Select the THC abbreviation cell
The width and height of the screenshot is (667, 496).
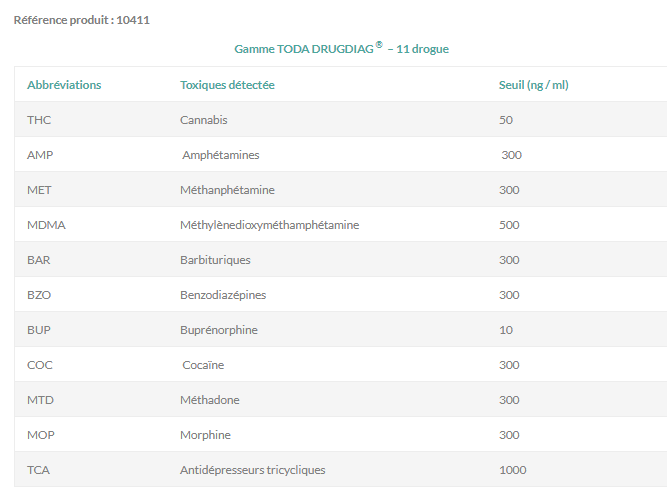tap(39, 120)
